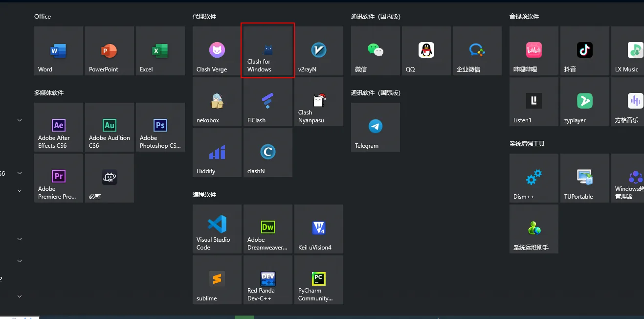644x319 pixels.
Task: Launch the QQ tile
Action: (x=426, y=51)
